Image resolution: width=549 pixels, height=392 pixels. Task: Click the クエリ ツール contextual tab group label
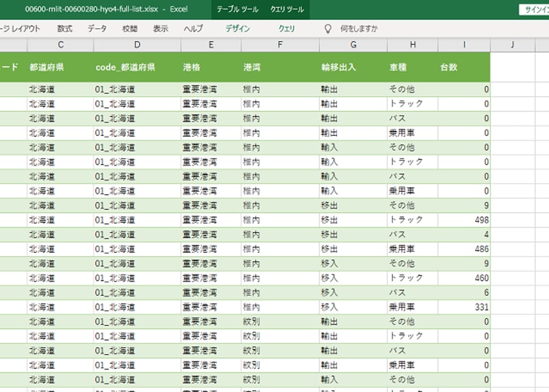(287, 10)
